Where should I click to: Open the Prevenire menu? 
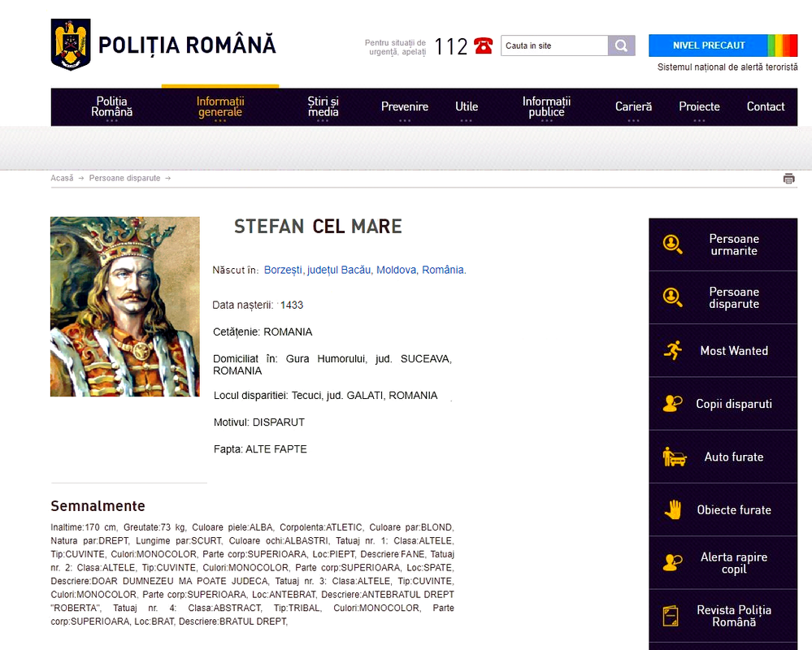coord(405,106)
